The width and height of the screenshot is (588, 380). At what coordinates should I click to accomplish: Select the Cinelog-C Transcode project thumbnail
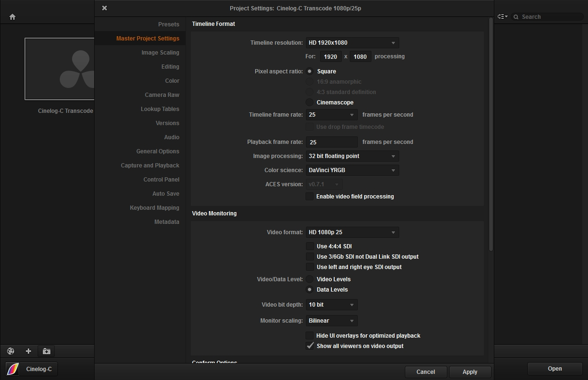click(x=59, y=69)
